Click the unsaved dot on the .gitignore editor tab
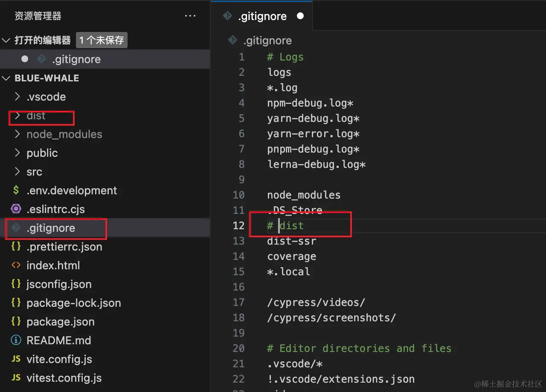 coord(300,16)
